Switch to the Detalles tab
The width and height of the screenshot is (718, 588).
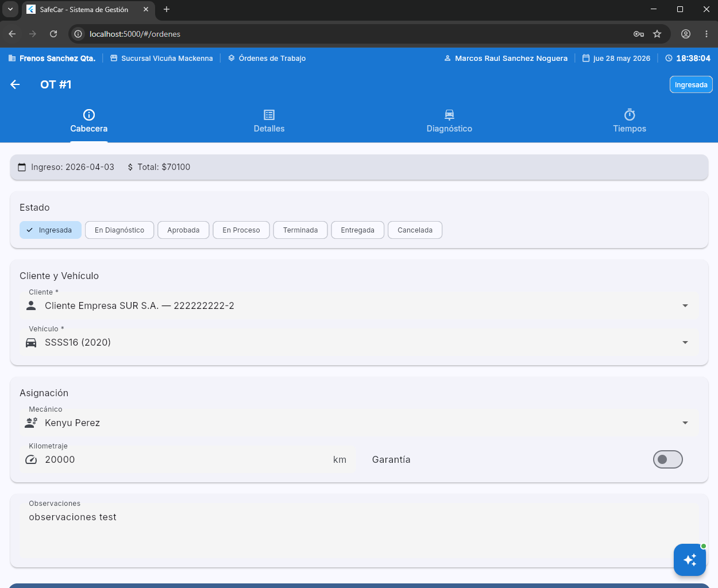tap(269, 121)
